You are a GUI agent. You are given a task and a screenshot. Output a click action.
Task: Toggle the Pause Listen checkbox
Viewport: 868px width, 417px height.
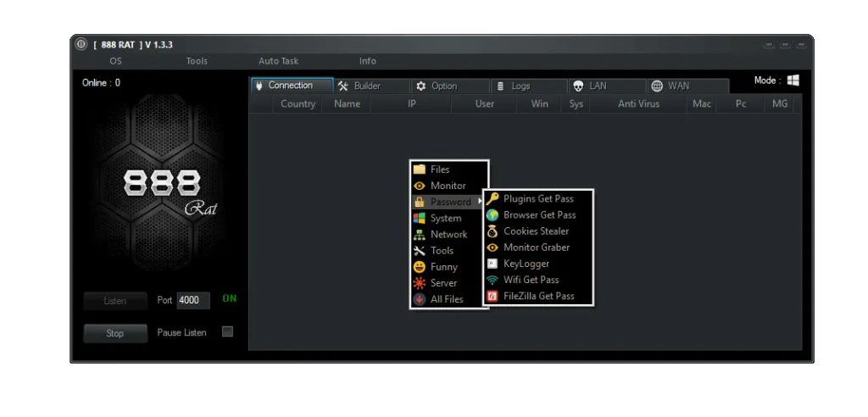point(227,332)
